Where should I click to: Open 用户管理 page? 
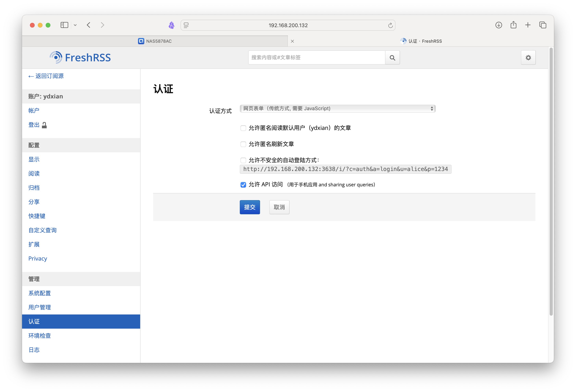point(39,307)
